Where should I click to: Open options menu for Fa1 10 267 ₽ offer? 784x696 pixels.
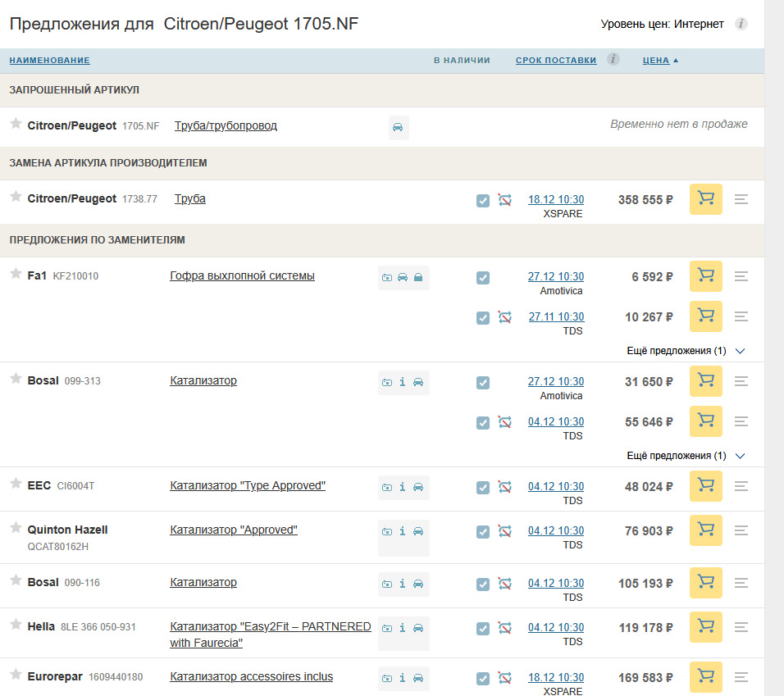coord(741,316)
